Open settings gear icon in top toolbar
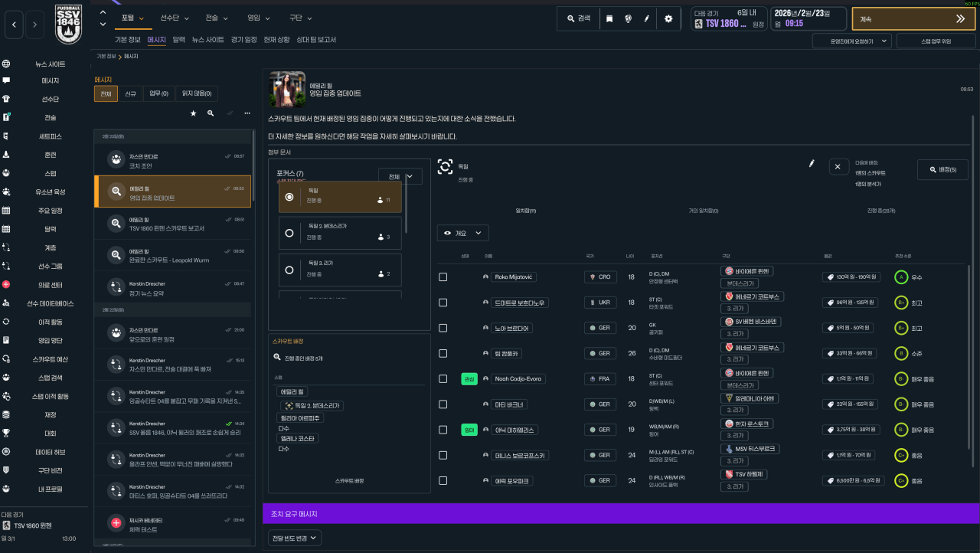The height and width of the screenshot is (553, 980). coord(668,18)
